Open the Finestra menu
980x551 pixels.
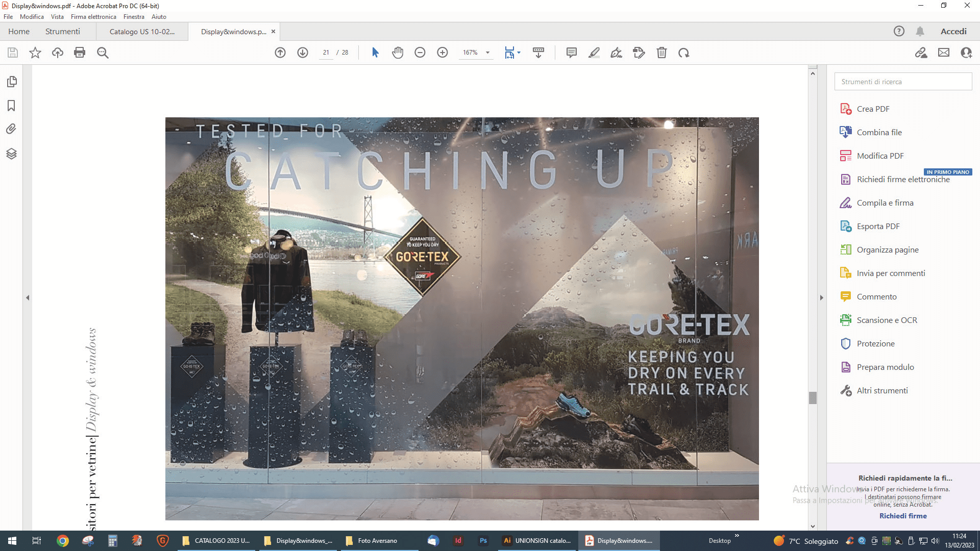(x=134, y=17)
